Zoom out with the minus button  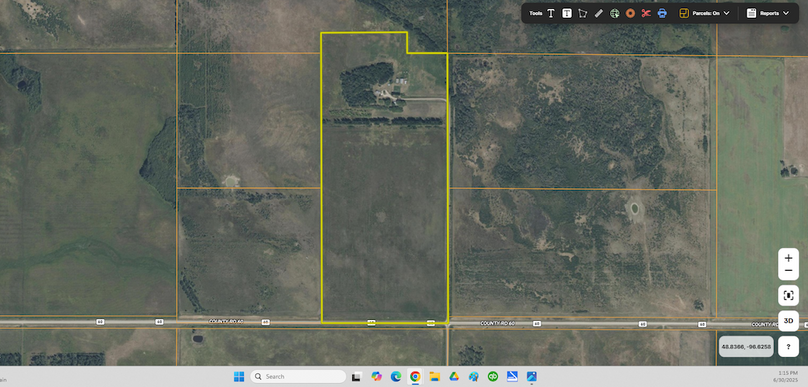click(788, 271)
